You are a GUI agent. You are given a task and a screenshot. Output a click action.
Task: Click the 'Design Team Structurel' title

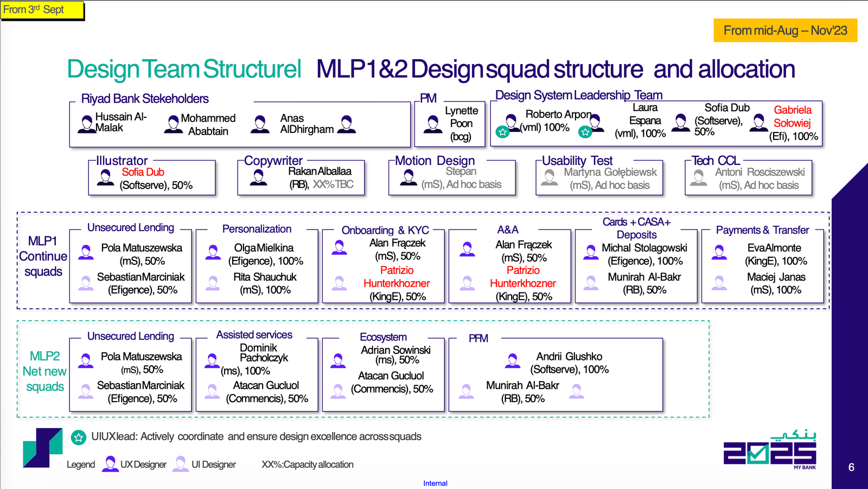[x=184, y=69]
